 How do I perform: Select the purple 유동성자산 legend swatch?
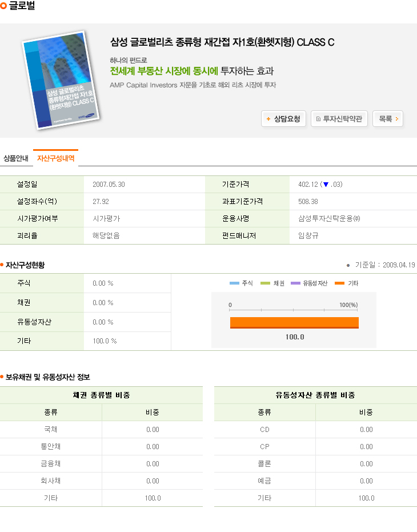tap(295, 283)
